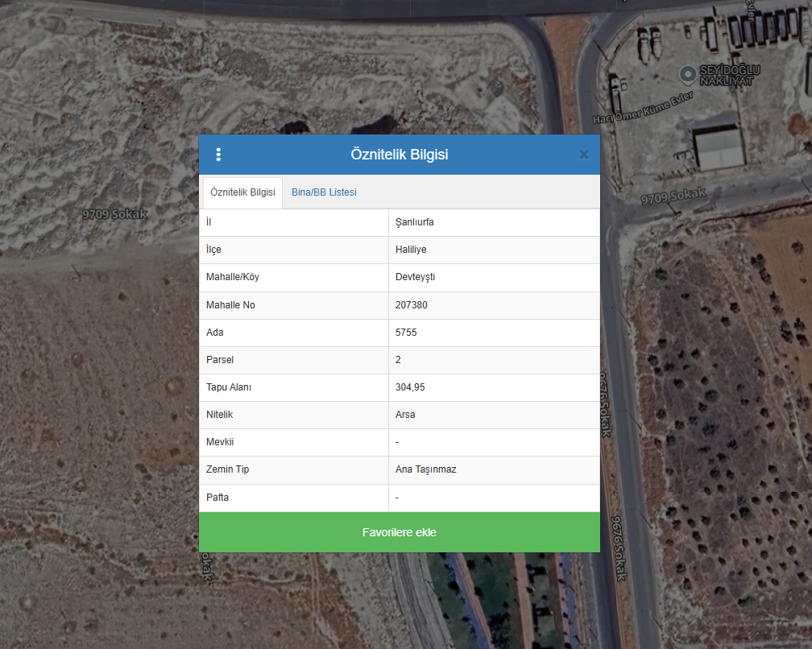Viewport: 812px width, 649px height.
Task: Select the Mahalle No value 207380
Action: [412, 305]
